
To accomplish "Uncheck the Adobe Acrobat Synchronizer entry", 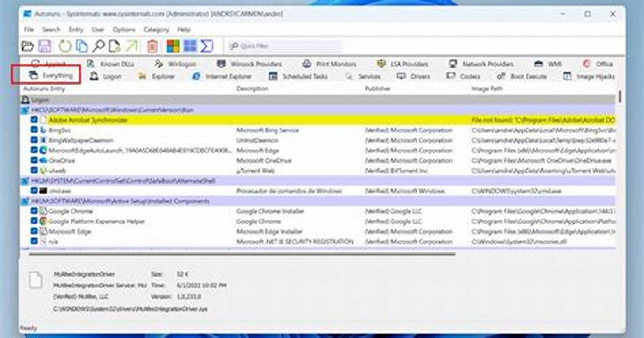I will [34, 120].
